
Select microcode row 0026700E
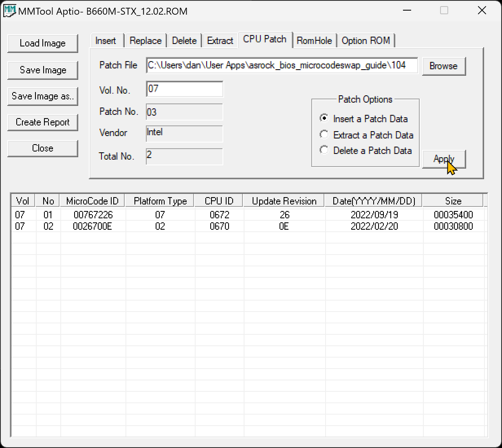[x=249, y=226]
